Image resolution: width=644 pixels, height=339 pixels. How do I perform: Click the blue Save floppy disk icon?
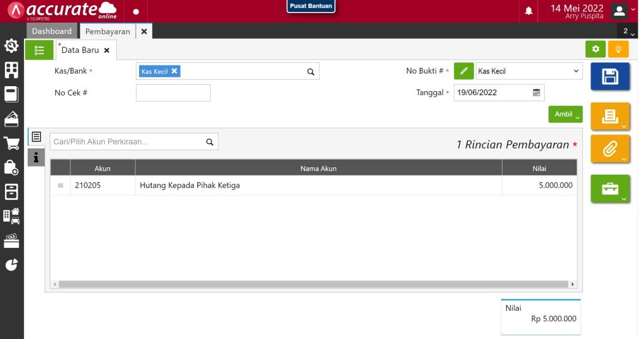pos(609,77)
